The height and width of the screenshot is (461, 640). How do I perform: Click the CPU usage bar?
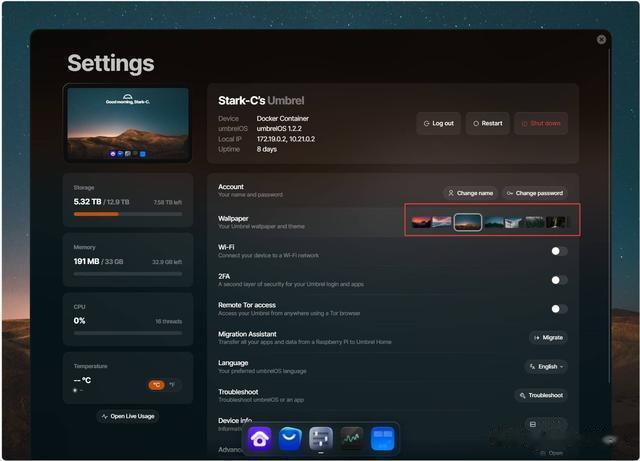point(128,333)
